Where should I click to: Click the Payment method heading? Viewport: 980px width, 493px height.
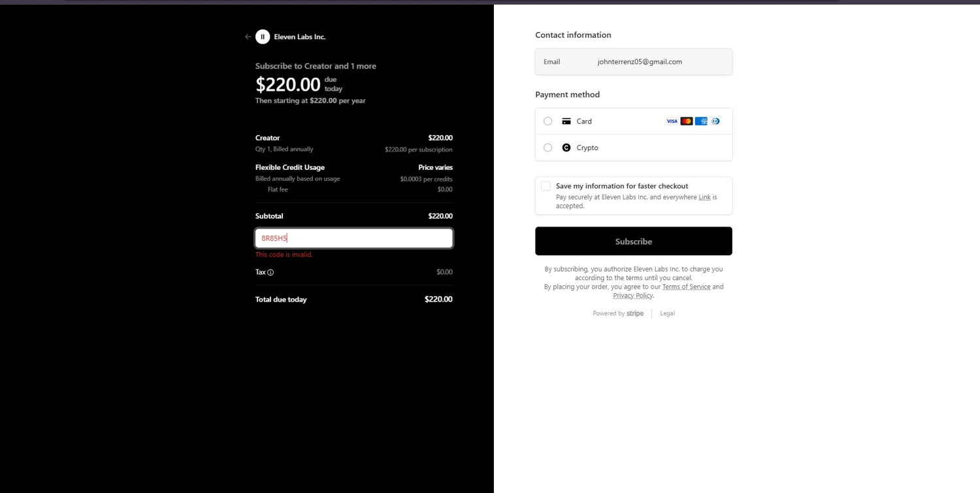click(x=567, y=95)
